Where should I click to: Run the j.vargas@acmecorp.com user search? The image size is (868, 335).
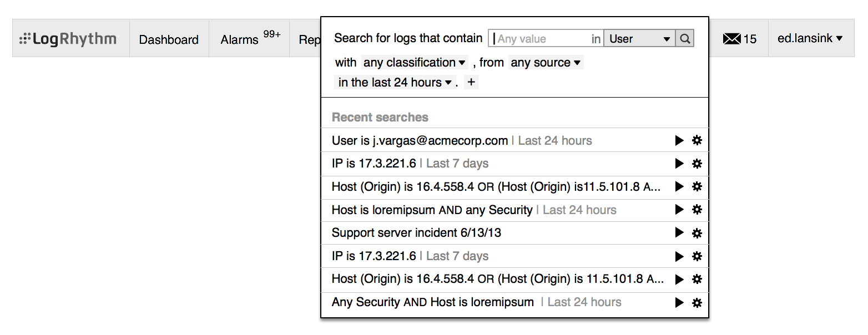pos(679,141)
